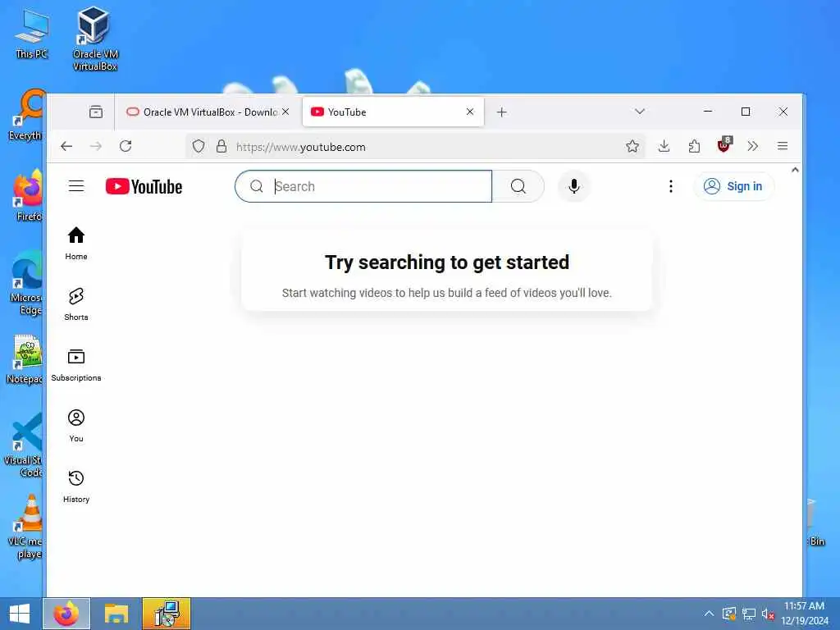Image resolution: width=840 pixels, height=630 pixels.
Task: Show hidden system tray icons
Action: [709, 614]
